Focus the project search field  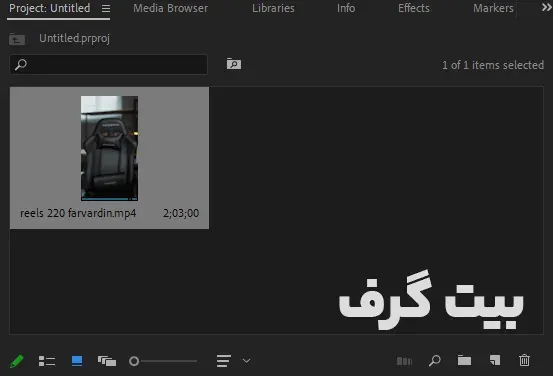109,65
